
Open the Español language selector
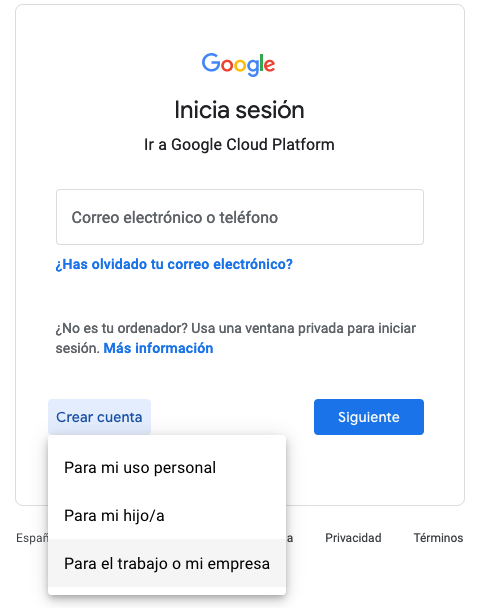(x=32, y=538)
